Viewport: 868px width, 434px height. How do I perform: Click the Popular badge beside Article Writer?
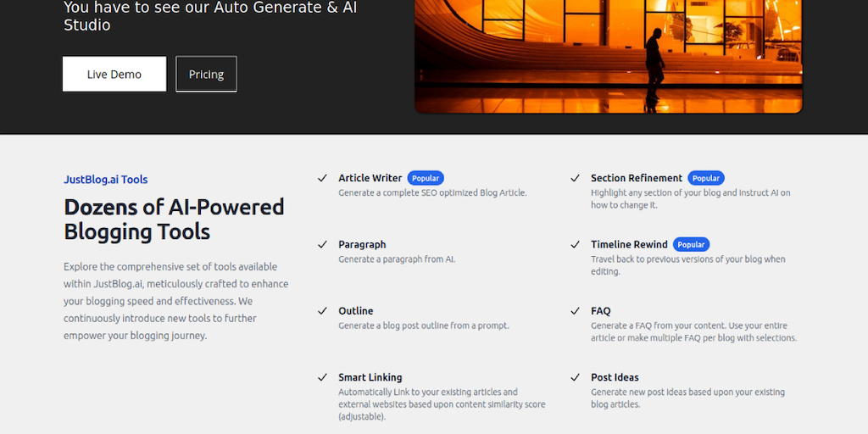point(426,178)
